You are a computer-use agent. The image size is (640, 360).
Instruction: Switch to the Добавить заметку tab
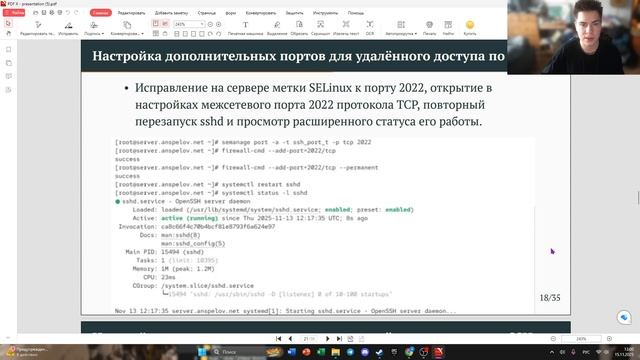[171, 13]
